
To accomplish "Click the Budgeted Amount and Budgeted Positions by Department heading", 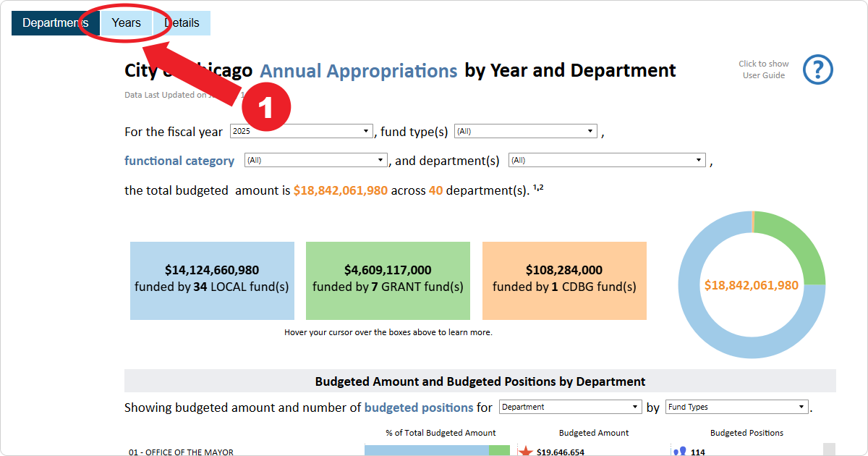I will pos(480,381).
